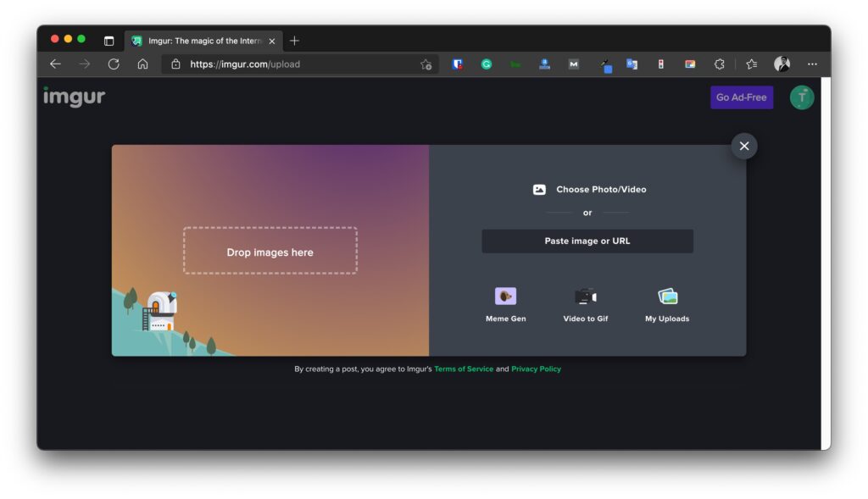
Task: Open the Gmail extension icon
Action: tap(573, 64)
